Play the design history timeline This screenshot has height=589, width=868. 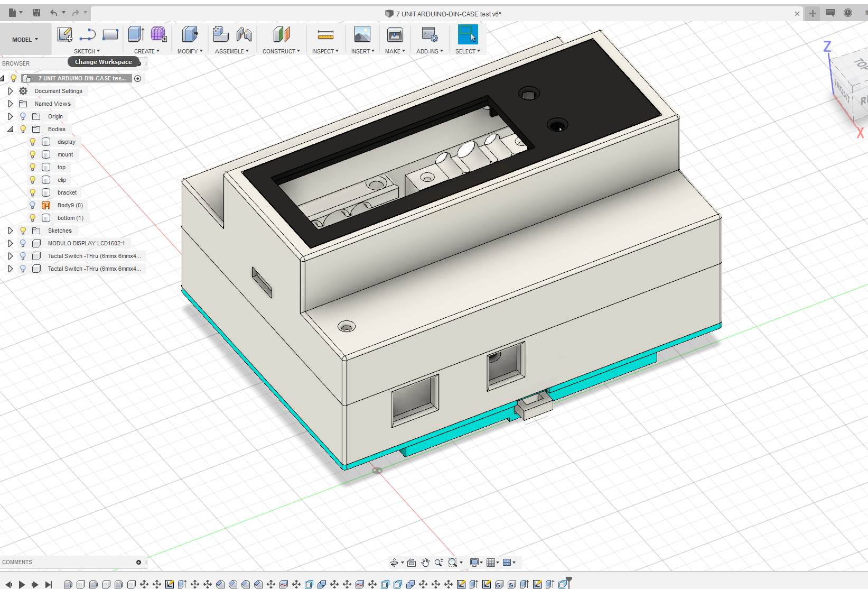22,584
